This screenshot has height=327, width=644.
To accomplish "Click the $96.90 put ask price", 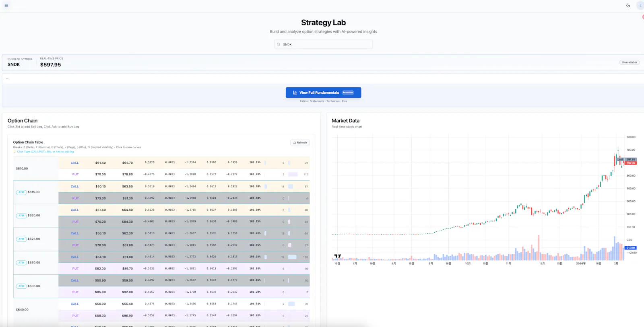I will [x=127, y=316].
